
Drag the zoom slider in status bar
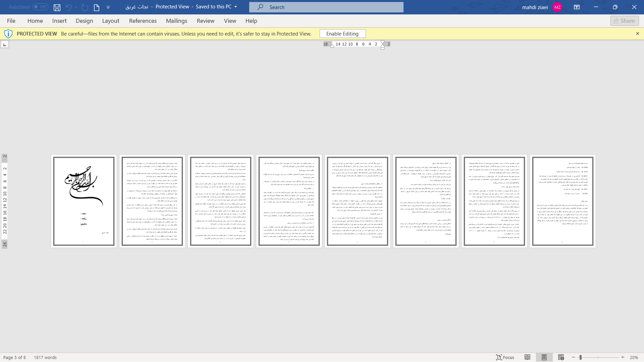point(580,357)
